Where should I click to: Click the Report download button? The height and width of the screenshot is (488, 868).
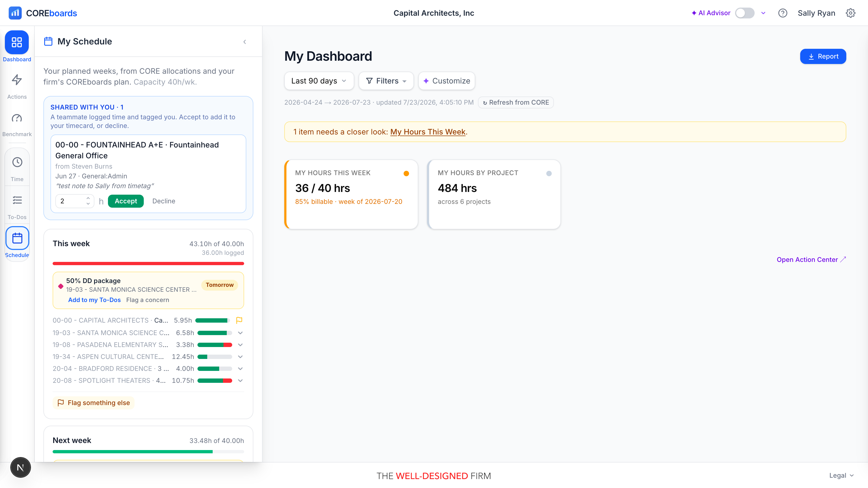point(823,56)
